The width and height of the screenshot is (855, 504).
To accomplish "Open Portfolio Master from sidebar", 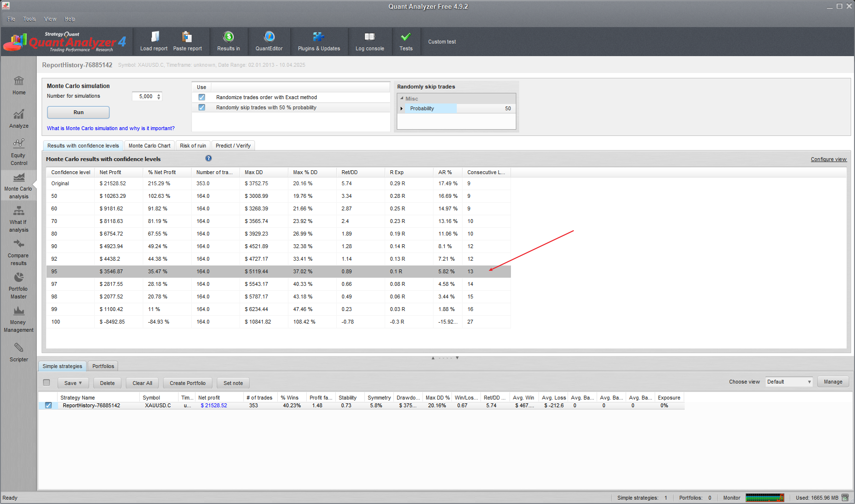I will 19,285.
